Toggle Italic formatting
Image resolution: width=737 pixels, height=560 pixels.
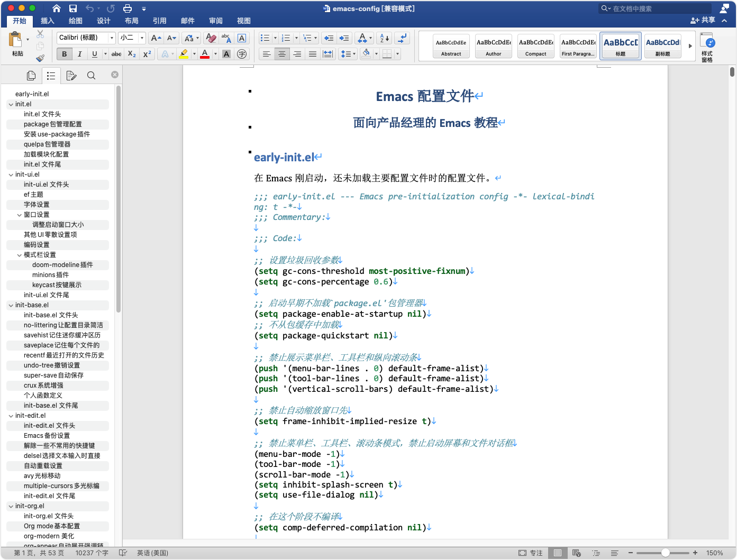[x=80, y=54]
